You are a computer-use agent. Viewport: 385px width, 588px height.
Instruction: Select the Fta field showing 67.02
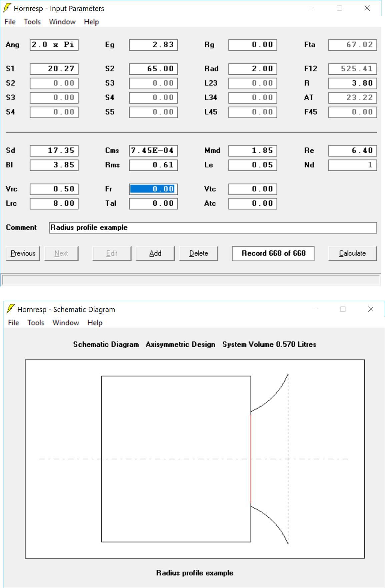coord(353,45)
